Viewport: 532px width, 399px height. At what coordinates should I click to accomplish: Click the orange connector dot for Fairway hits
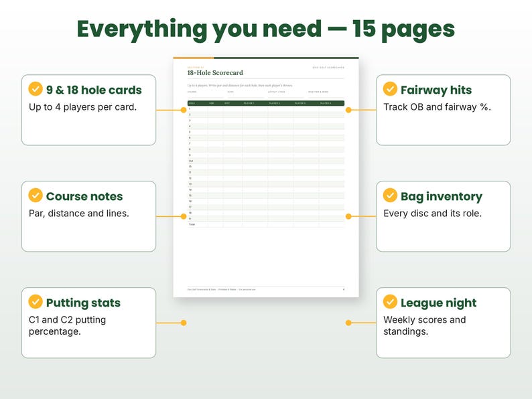tap(348, 110)
